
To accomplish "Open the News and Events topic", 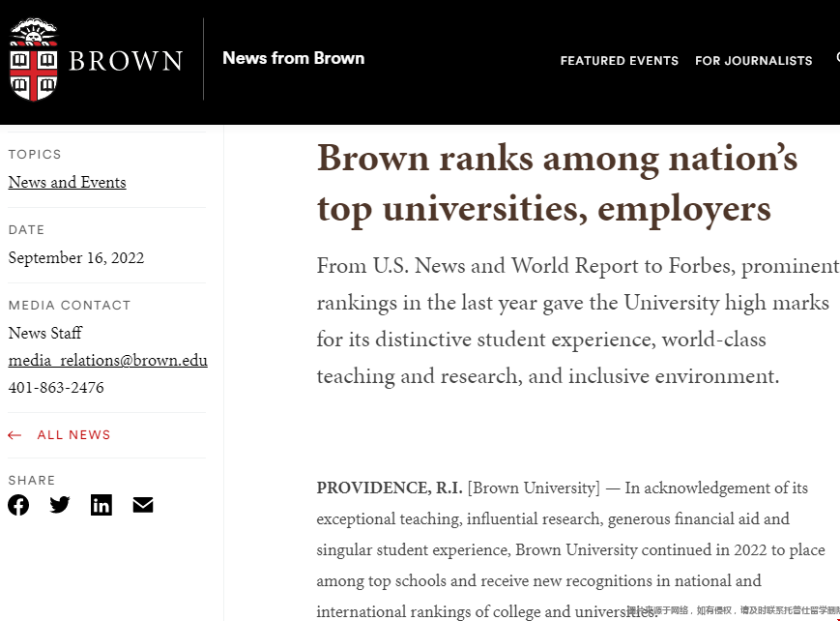I will point(67,182).
